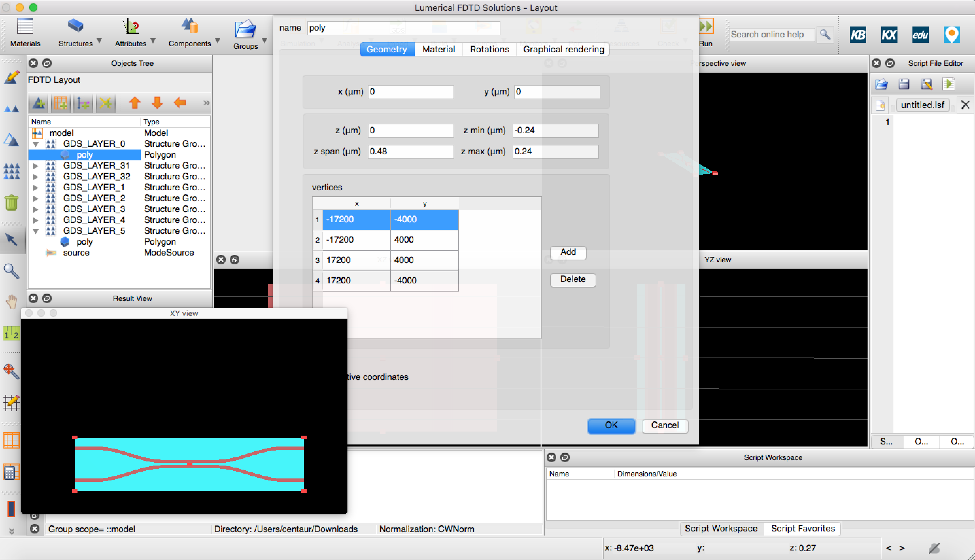
Task: Collapse the GDS_LAYER_0 group
Action: tap(36, 143)
